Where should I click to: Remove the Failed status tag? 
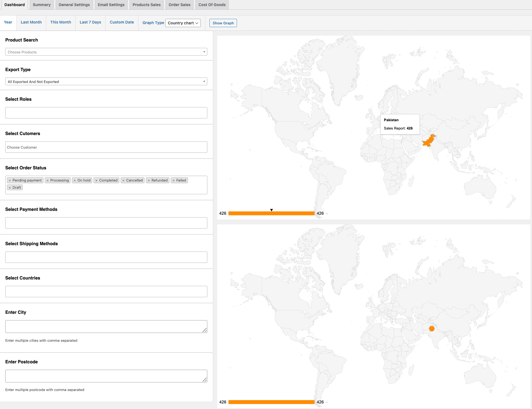point(174,180)
